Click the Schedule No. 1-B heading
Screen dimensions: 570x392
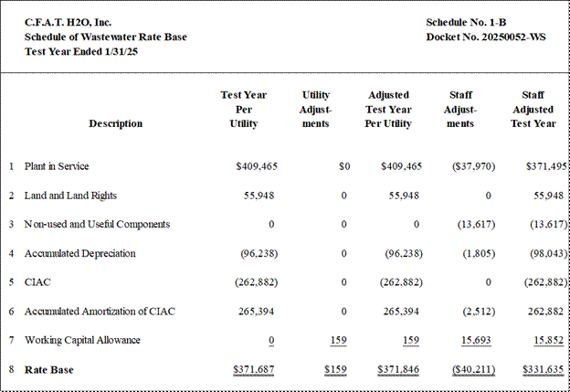pyautogui.click(x=466, y=22)
